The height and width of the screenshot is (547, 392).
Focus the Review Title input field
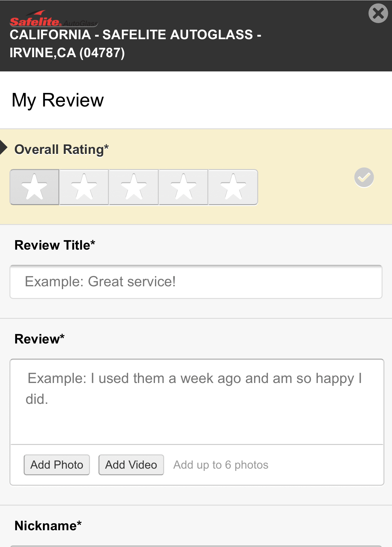click(196, 282)
